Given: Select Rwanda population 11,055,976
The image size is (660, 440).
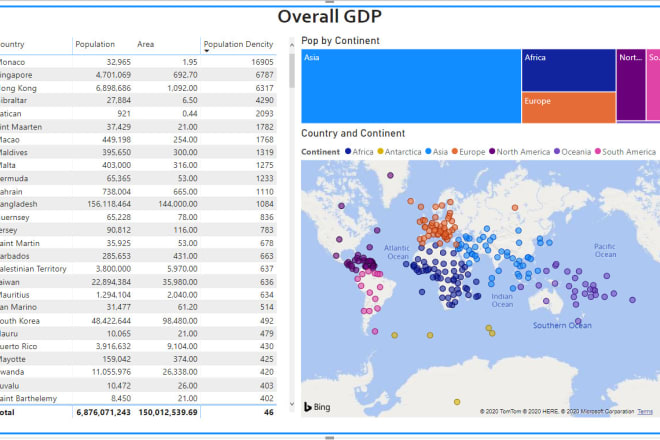Looking at the screenshot, I should [112, 372].
